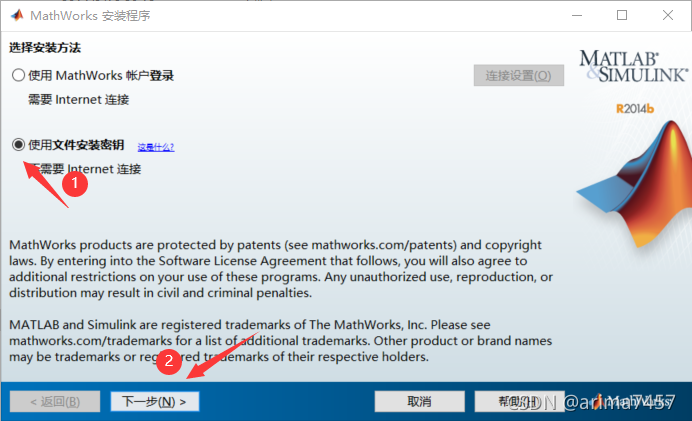Go back with the 返回(B) button
The image size is (692, 421).
point(54,401)
